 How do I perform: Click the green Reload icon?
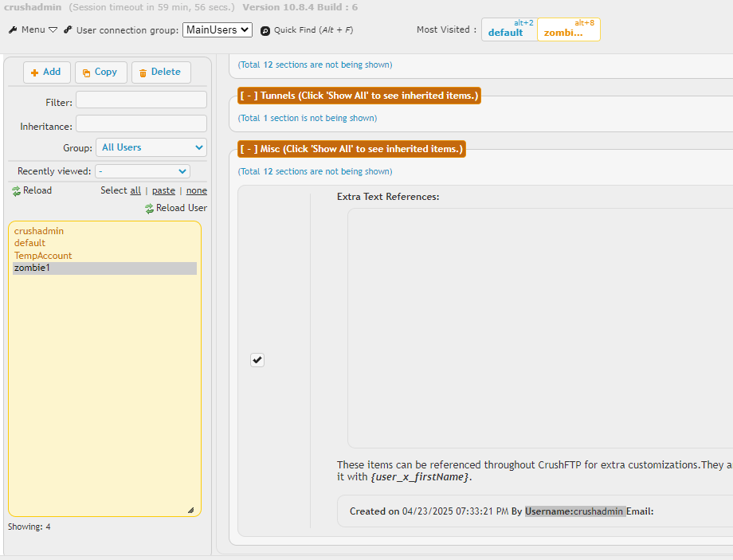pyautogui.click(x=16, y=191)
